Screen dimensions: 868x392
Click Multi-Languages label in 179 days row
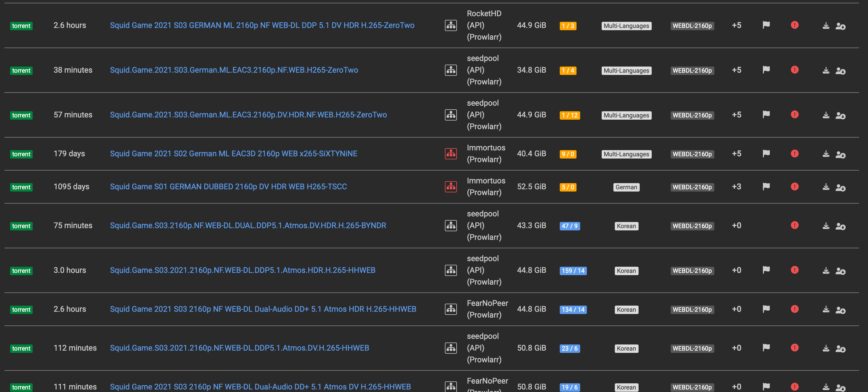(x=626, y=154)
